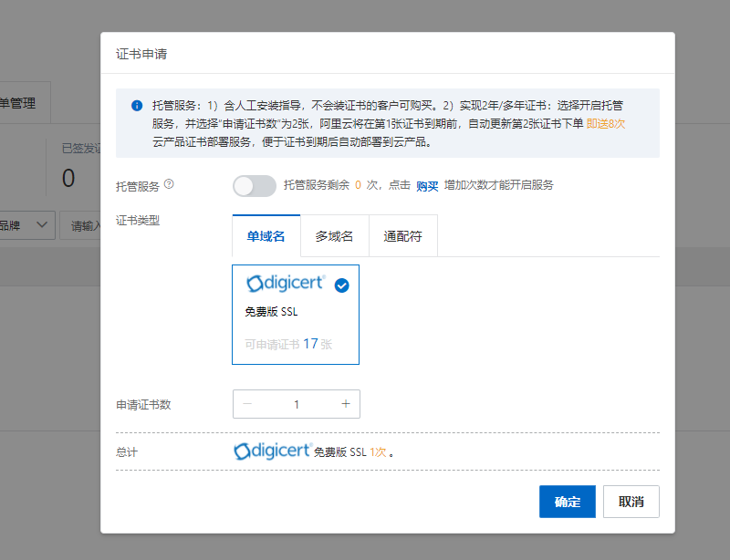
Task: Click the blue checkmark on digicert card
Action: (341, 285)
